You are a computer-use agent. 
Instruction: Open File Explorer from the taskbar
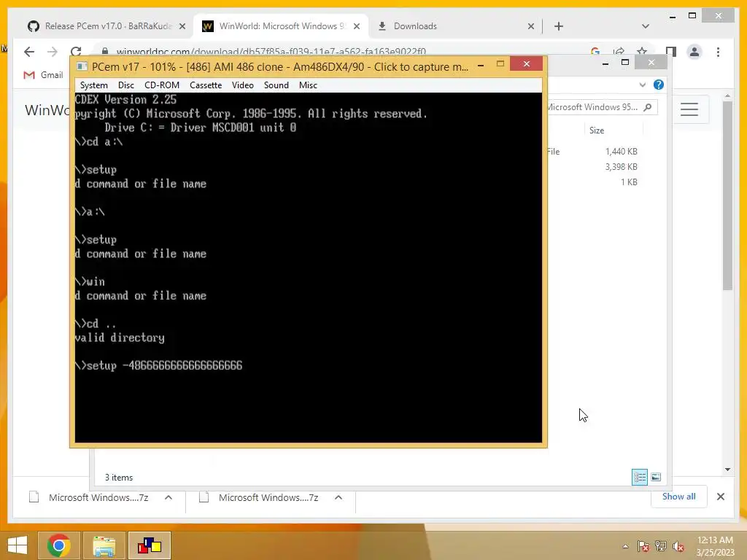(x=104, y=545)
